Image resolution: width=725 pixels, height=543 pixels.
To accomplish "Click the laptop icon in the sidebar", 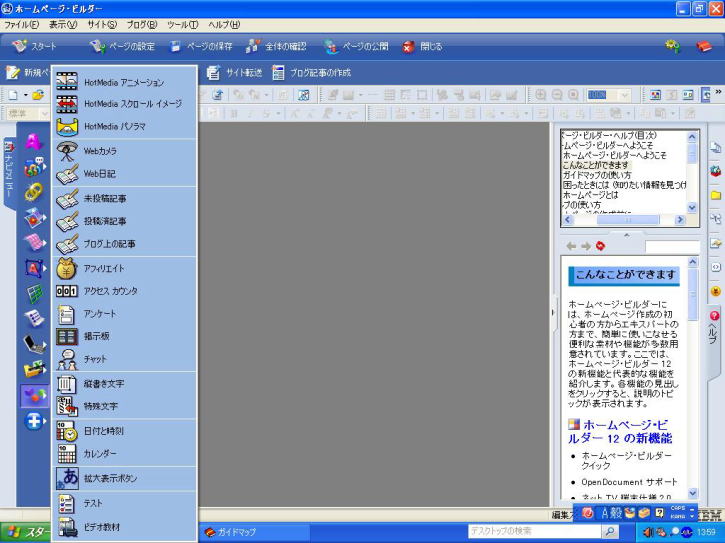I will [x=35, y=344].
